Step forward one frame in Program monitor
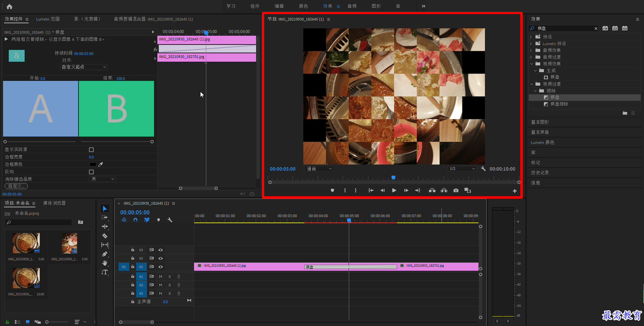This screenshot has height=326, width=644. pyautogui.click(x=406, y=190)
